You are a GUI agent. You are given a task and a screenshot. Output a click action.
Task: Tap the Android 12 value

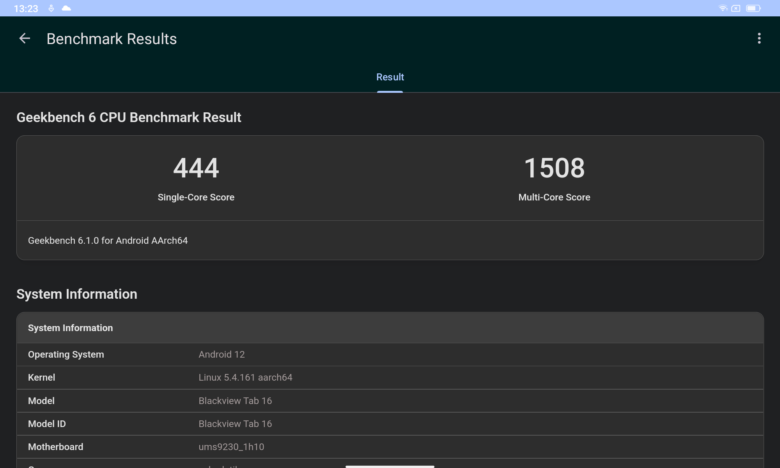[x=221, y=355]
